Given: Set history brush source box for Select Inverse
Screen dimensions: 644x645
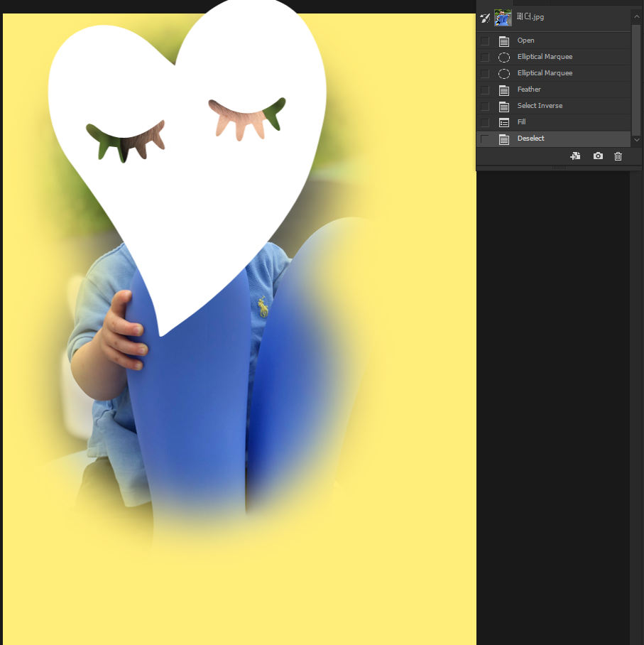Looking at the screenshot, I should [485, 106].
